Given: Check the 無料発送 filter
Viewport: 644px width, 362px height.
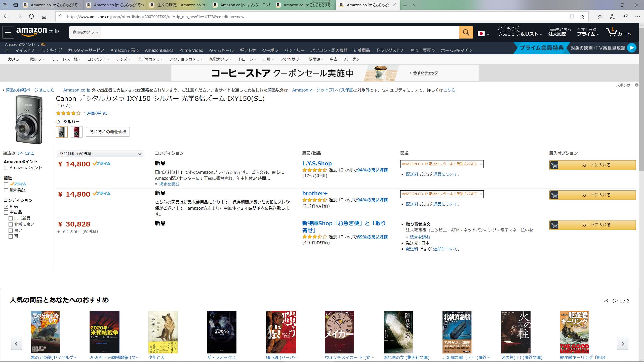Looking at the screenshot, I should tap(6, 190).
